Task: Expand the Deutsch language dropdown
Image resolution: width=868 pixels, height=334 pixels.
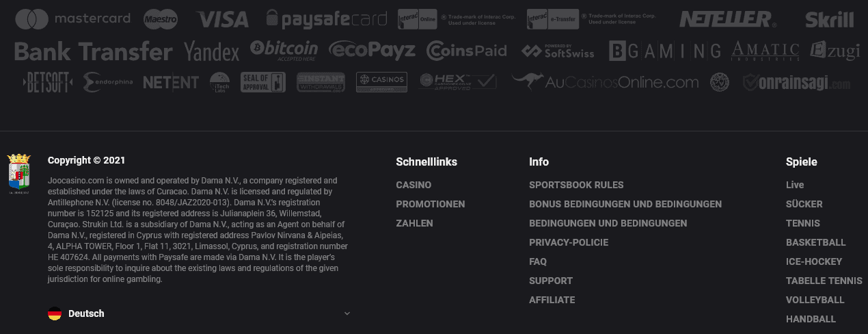Action: (x=199, y=313)
